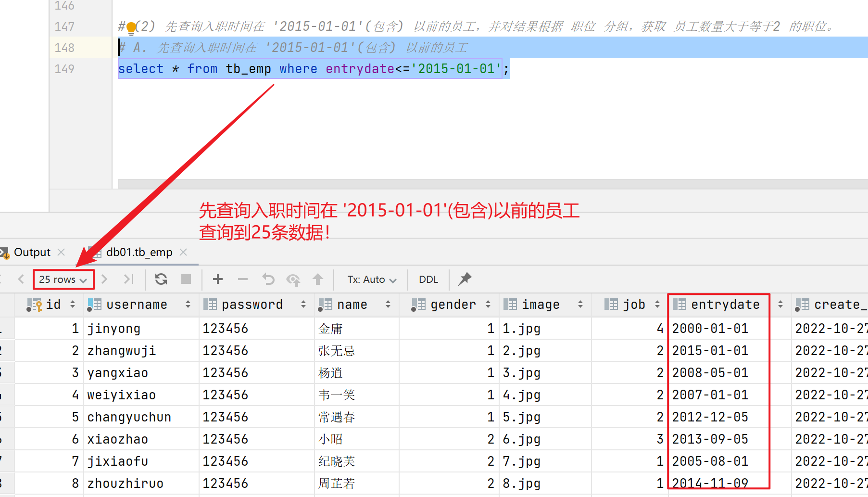868x497 pixels.
Task: Pin the result tab
Action: pyautogui.click(x=465, y=279)
